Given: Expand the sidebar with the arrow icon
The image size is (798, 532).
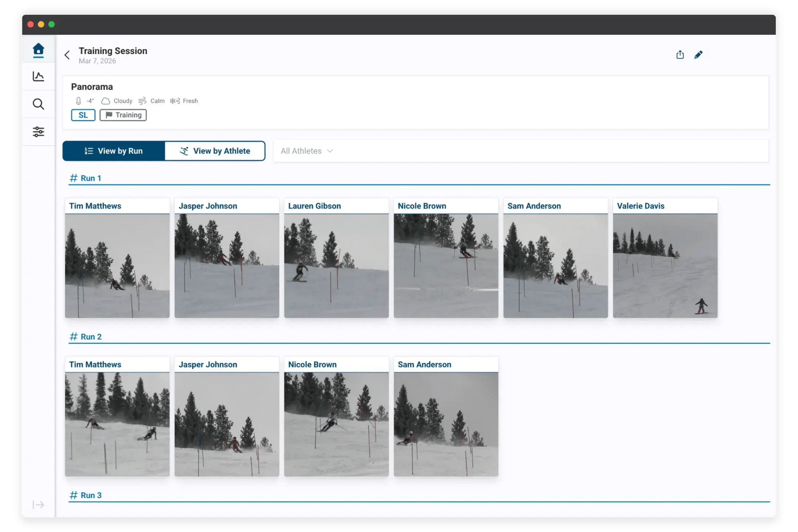Looking at the screenshot, I should (x=38, y=505).
